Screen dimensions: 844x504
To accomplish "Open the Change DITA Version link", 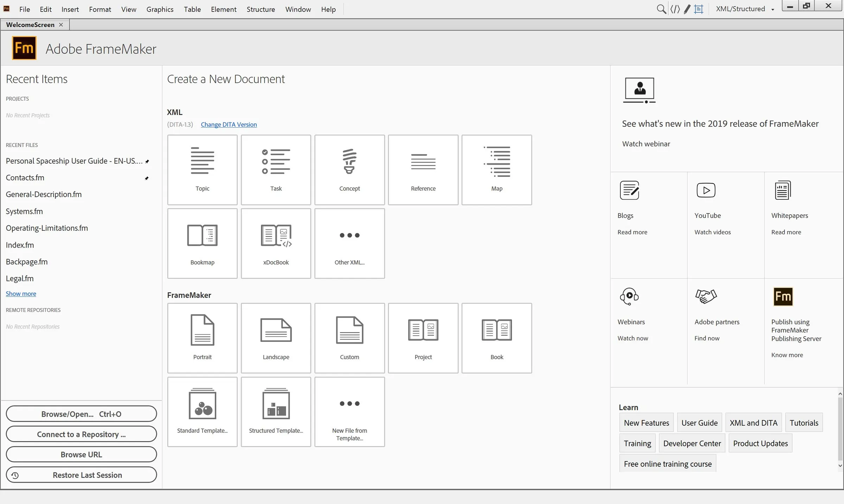I will 229,125.
